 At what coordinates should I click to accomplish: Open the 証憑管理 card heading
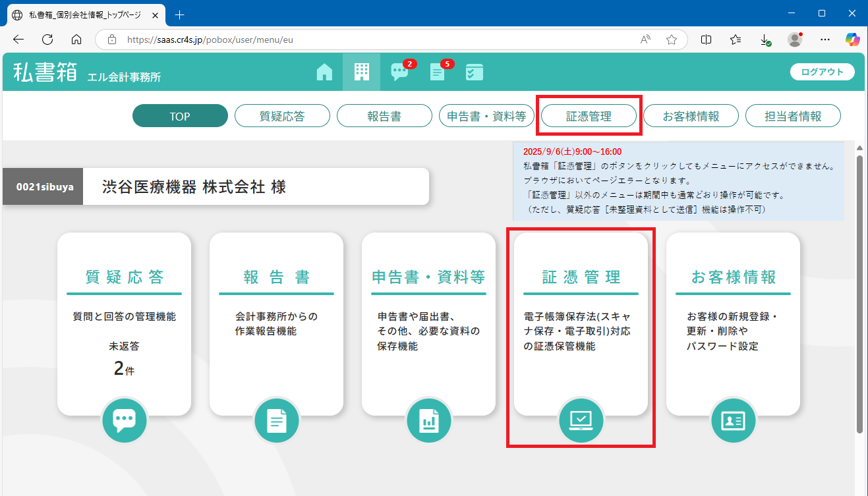[x=581, y=277]
